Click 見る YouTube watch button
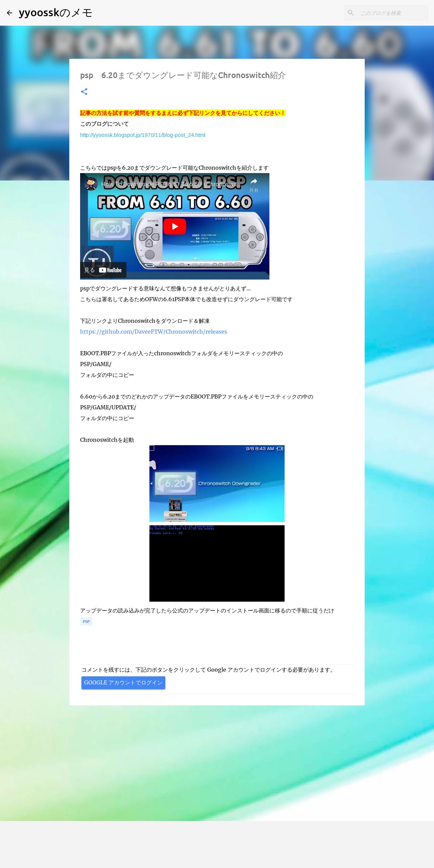 (x=103, y=270)
